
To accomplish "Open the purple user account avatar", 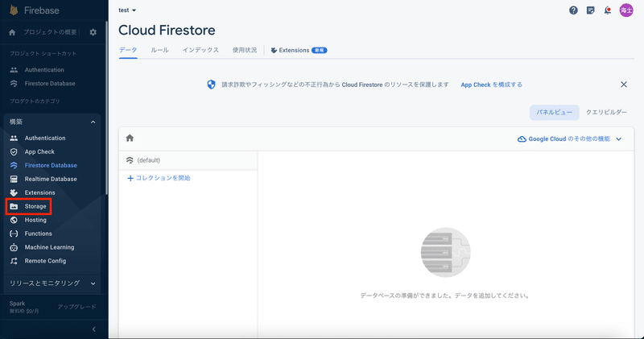I will (x=626, y=10).
